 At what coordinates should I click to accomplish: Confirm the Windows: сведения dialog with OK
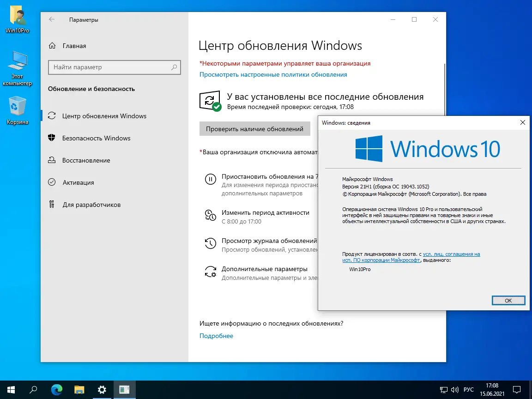coord(508,300)
